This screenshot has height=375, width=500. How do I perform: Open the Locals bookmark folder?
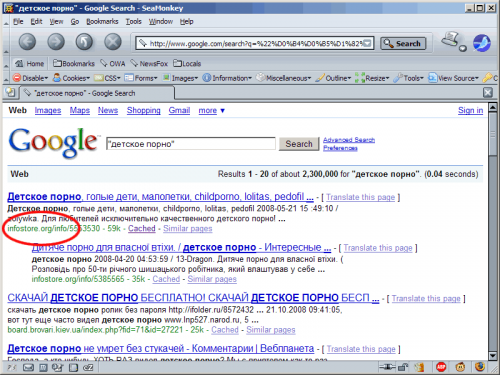(187, 63)
